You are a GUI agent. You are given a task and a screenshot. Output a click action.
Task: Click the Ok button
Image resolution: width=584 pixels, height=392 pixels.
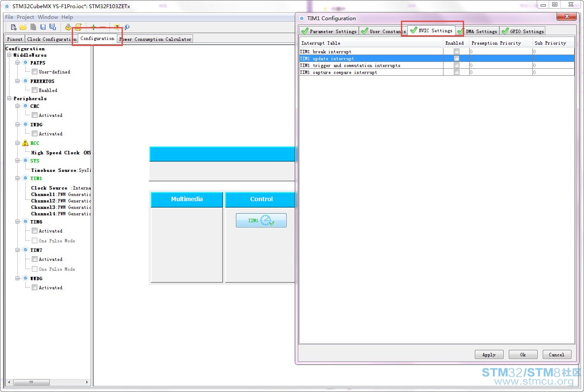coord(523,355)
